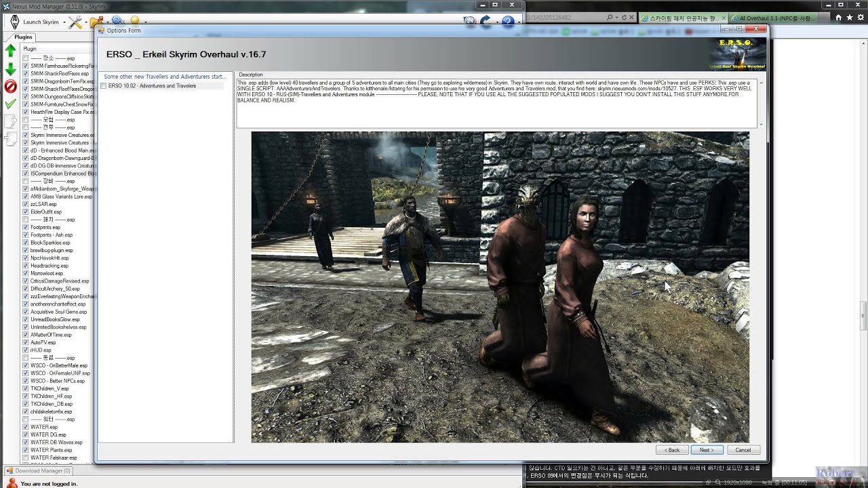Open the Launch Skyrim dropdown arrow
This screenshot has height=488, width=868.
coord(64,22)
